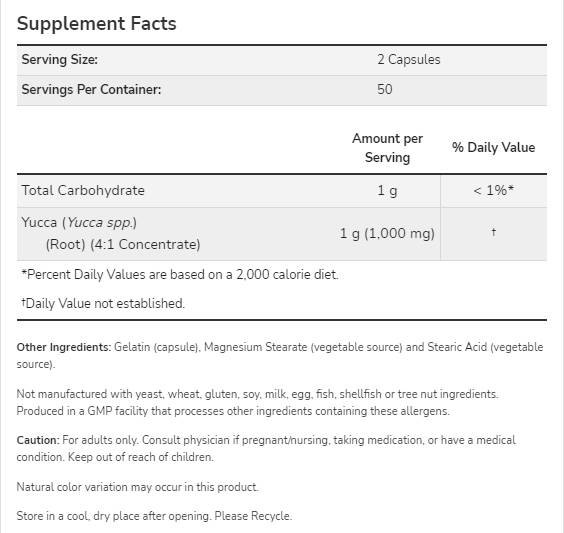Click the 2 Capsules value

point(409,59)
